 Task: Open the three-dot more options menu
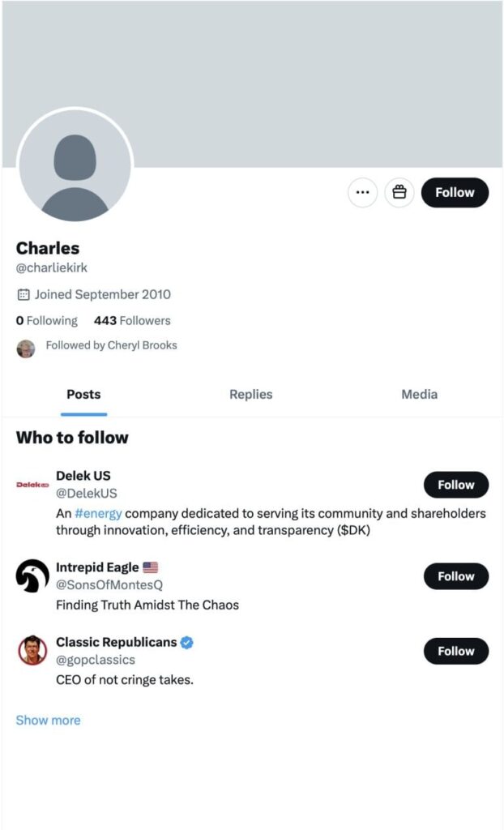pyautogui.click(x=362, y=193)
